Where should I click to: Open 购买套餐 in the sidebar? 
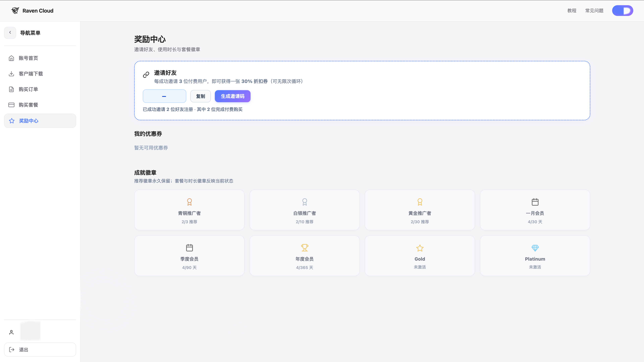pos(40,105)
